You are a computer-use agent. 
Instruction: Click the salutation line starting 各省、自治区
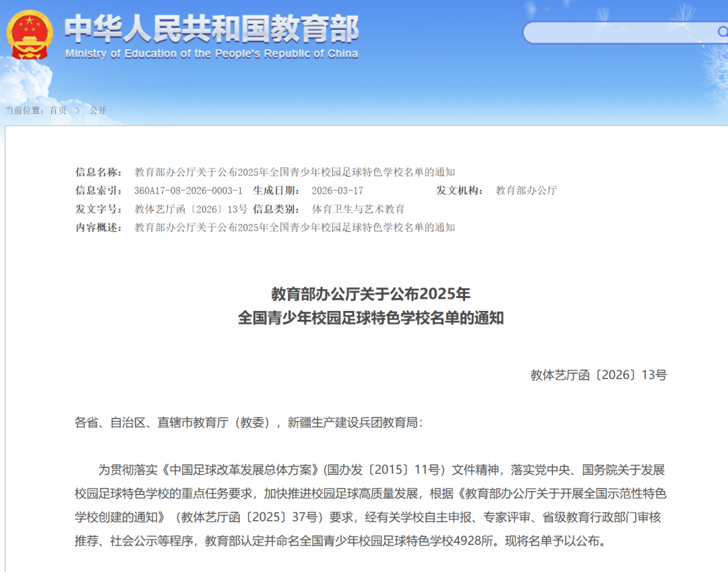(249, 423)
